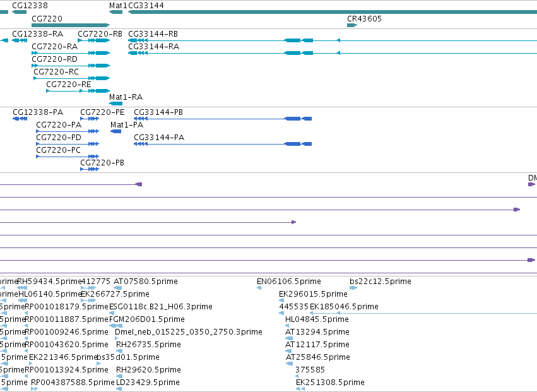Select the CG12338 gene label
The width and height of the screenshot is (537, 392).
click(30, 6)
